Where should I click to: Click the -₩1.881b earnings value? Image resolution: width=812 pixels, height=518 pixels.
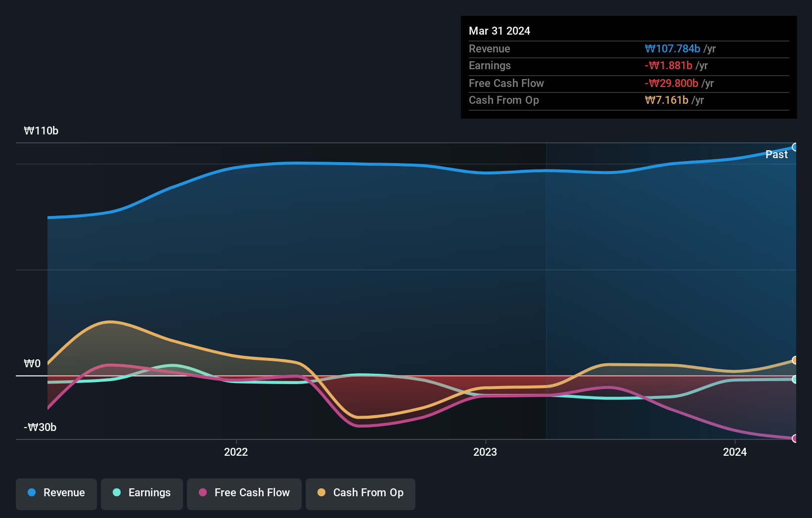click(669, 65)
